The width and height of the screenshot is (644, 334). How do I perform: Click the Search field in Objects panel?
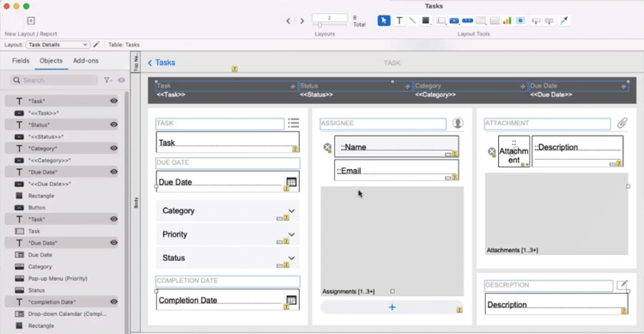pos(54,80)
